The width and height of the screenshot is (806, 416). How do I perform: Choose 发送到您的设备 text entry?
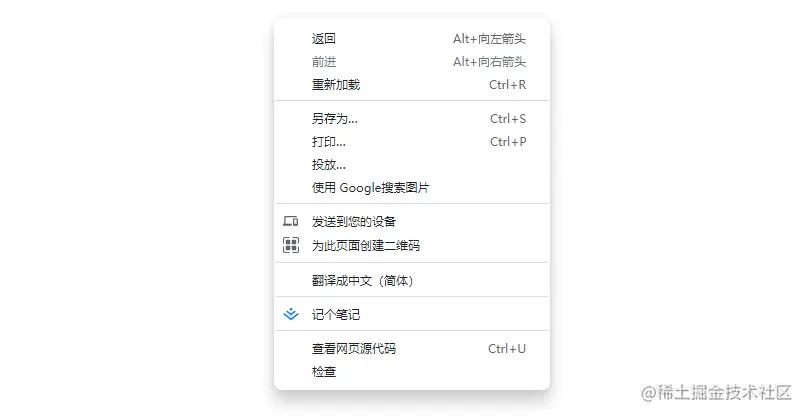[354, 222]
